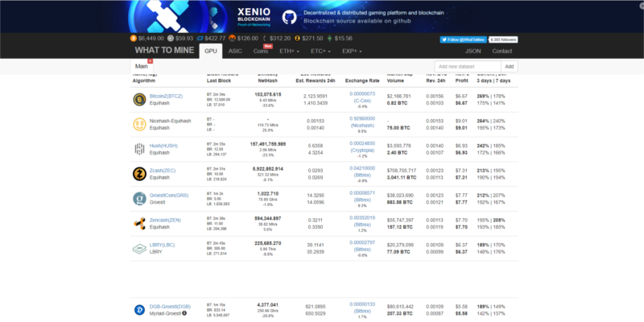Click the info icon next to Myriad-Groestl
The image size is (644, 322).
coord(184,313)
